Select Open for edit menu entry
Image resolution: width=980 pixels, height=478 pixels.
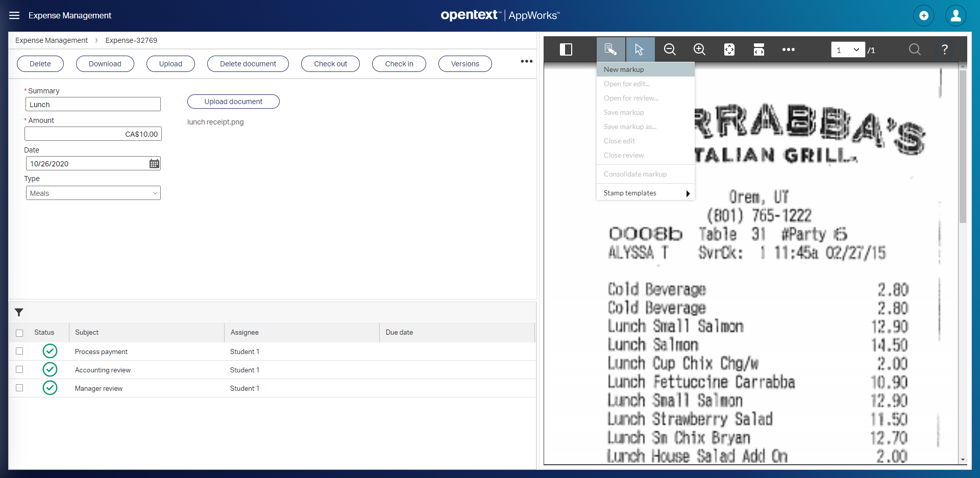[646, 84]
